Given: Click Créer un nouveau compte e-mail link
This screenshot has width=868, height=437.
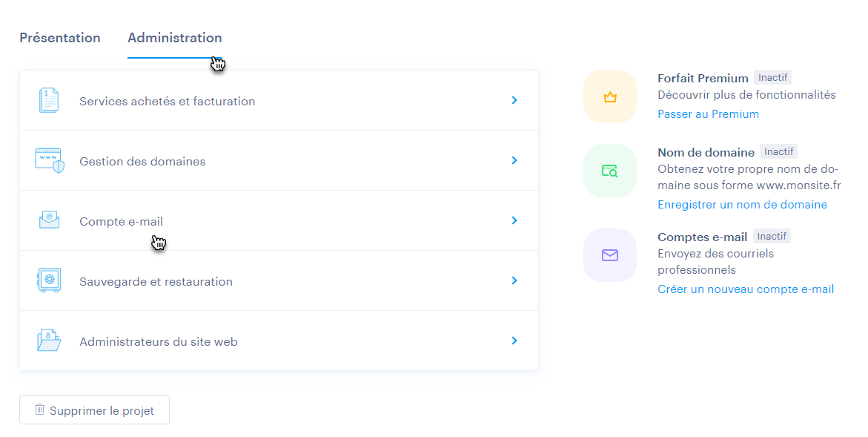Looking at the screenshot, I should (x=746, y=289).
